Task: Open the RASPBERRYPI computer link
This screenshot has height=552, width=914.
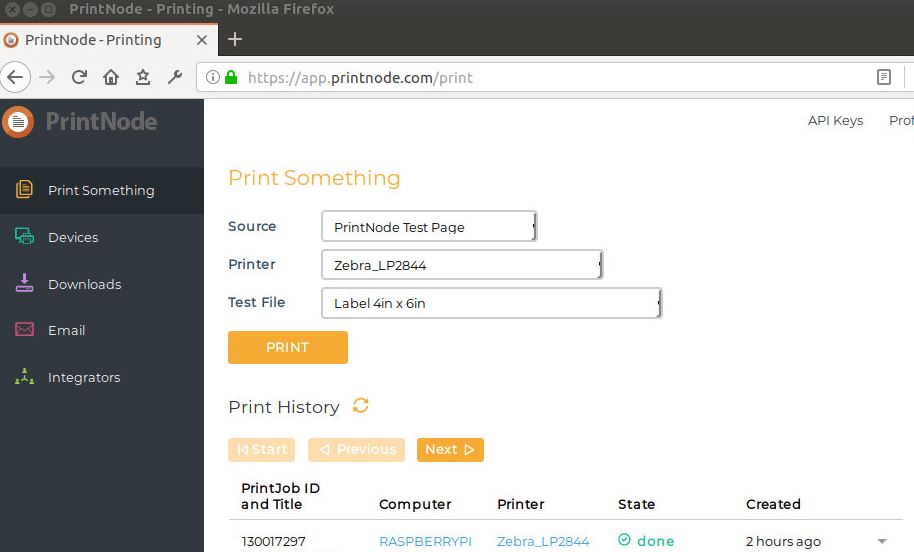Action: pos(426,542)
